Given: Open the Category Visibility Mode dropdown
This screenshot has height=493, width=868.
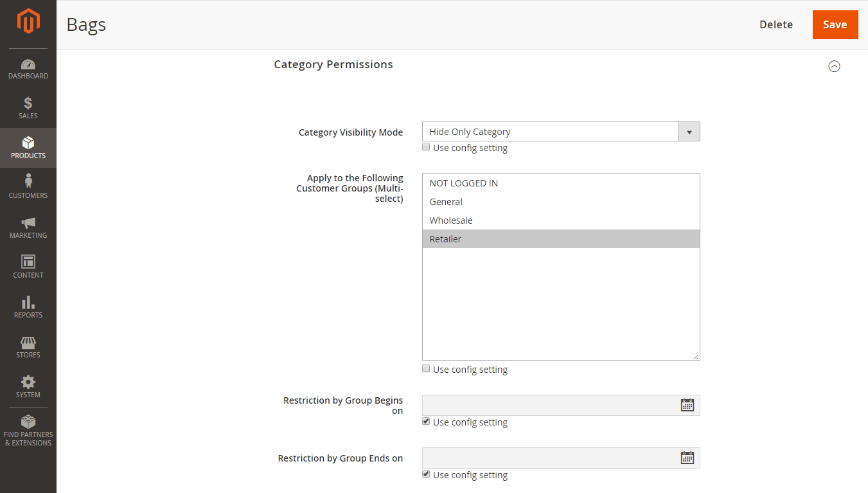Looking at the screenshot, I should pos(689,131).
